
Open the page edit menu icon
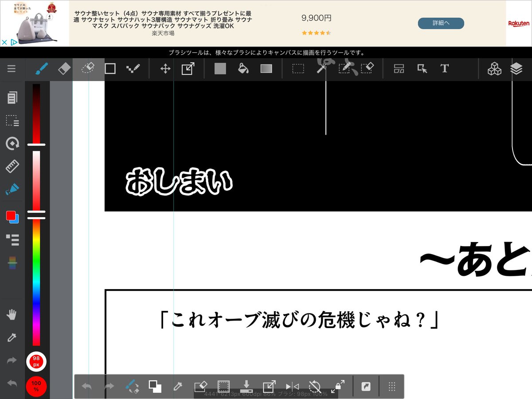point(12,98)
